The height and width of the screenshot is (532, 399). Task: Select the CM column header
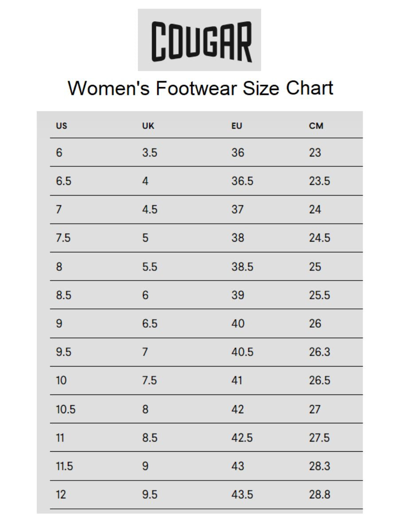[x=316, y=126]
